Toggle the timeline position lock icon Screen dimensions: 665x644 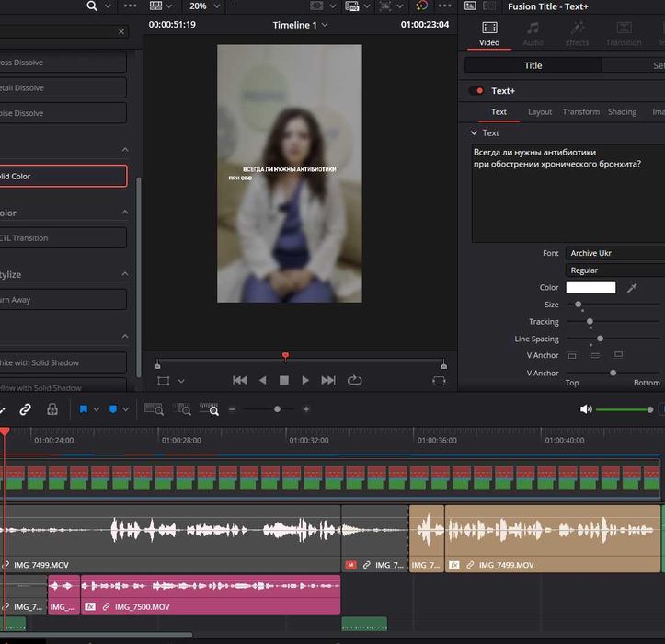[x=52, y=409]
